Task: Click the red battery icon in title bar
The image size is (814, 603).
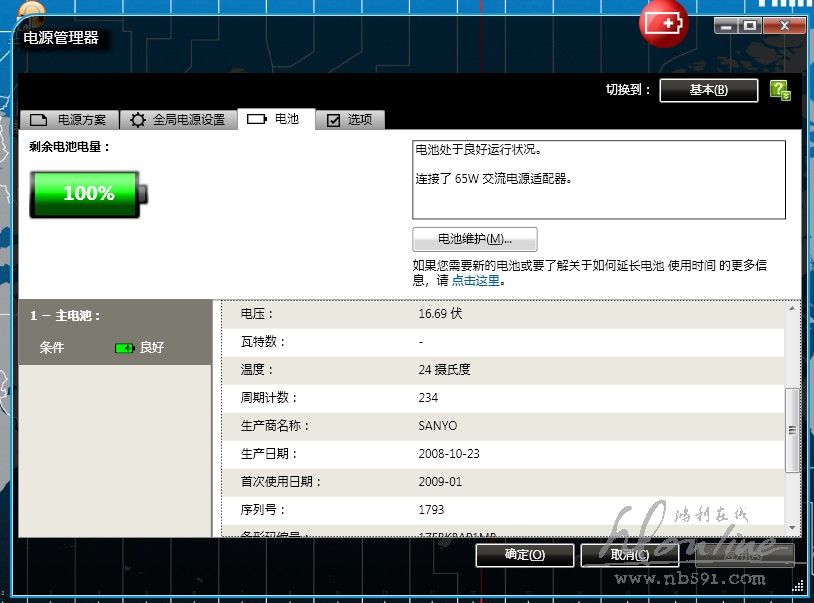Action: 665,23
